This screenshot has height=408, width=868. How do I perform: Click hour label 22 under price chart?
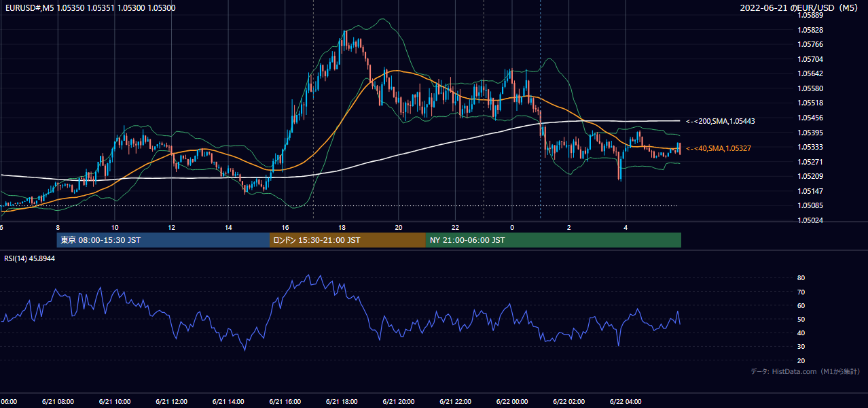click(x=456, y=227)
